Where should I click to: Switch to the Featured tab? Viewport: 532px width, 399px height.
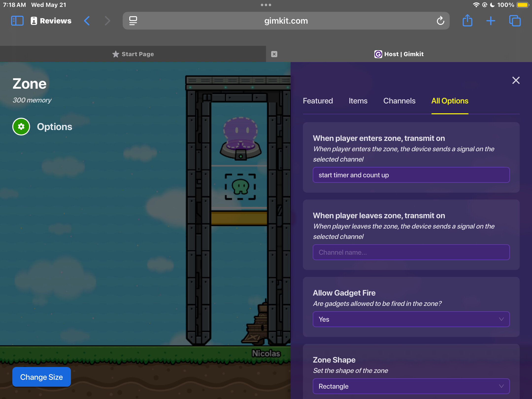[318, 101]
